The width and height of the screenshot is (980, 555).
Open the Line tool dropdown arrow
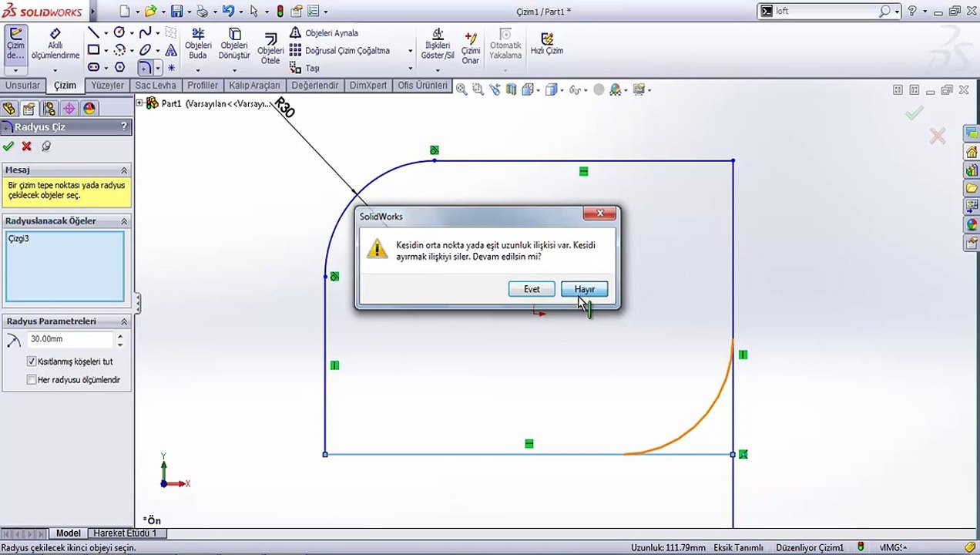(106, 33)
